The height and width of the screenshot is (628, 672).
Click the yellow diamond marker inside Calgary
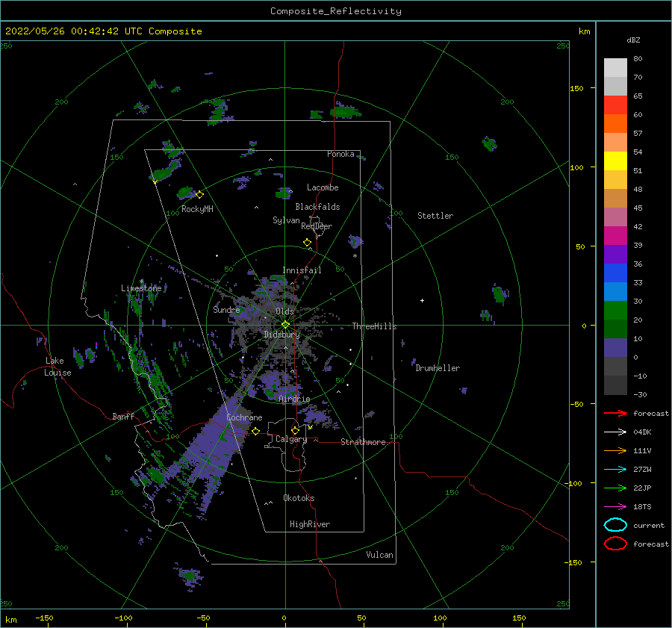tap(295, 430)
